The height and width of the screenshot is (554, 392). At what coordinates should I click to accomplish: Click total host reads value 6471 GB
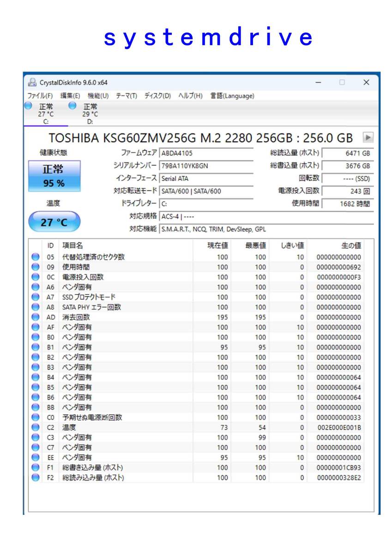pos(347,153)
